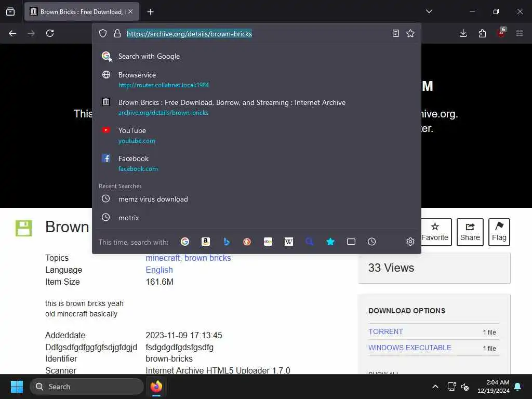Pick recent search motrix
Viewport: 532px width, 399px height.
click(x=257, y=218)
